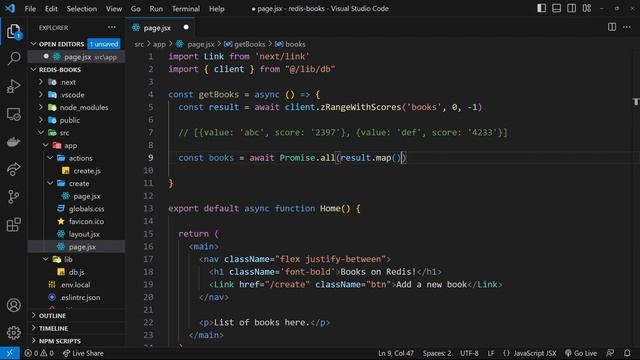Open the Selection menu
Screen dimensions: 640x360
click(82, 9)
